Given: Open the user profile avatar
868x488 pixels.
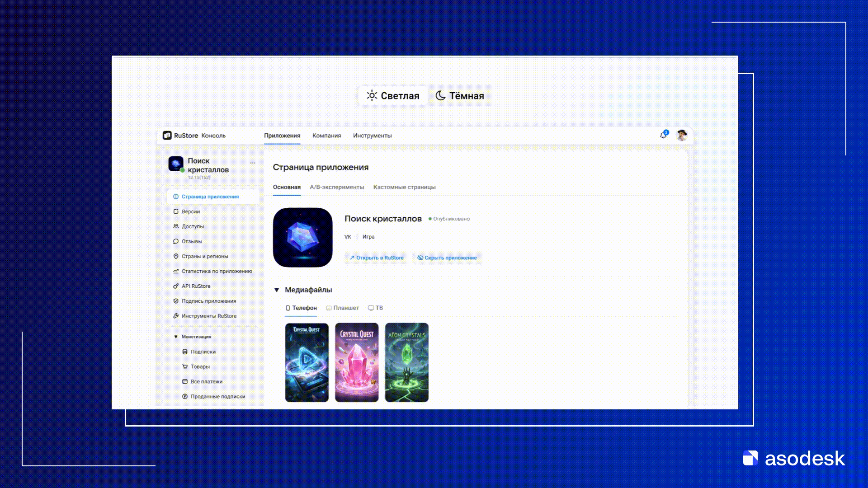Looking at the screenshot, I should click(682, 135).
